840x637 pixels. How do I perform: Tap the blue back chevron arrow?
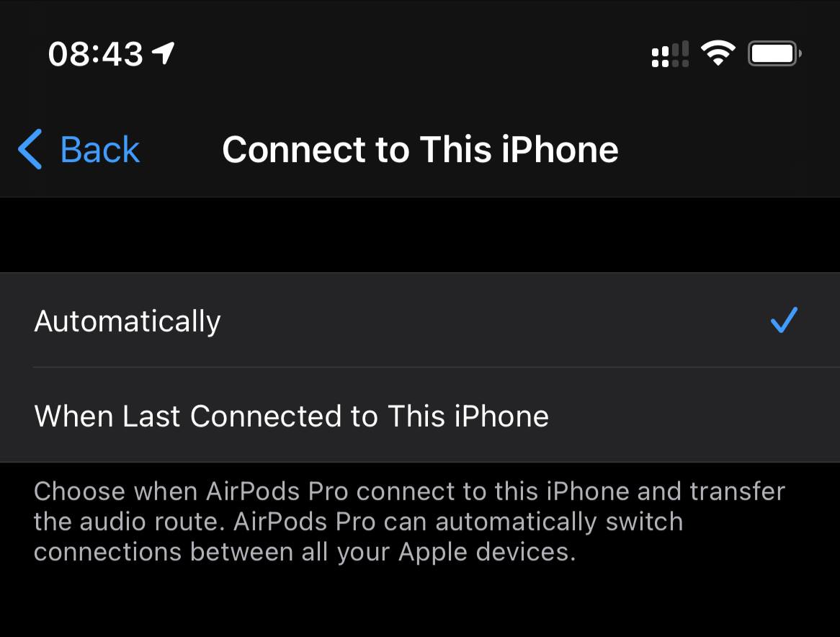coord(30,149)
